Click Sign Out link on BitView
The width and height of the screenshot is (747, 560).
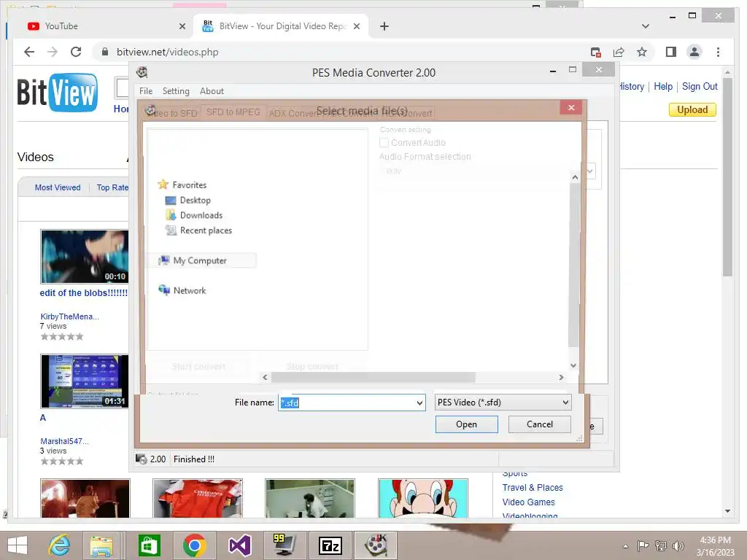point(700,86)
